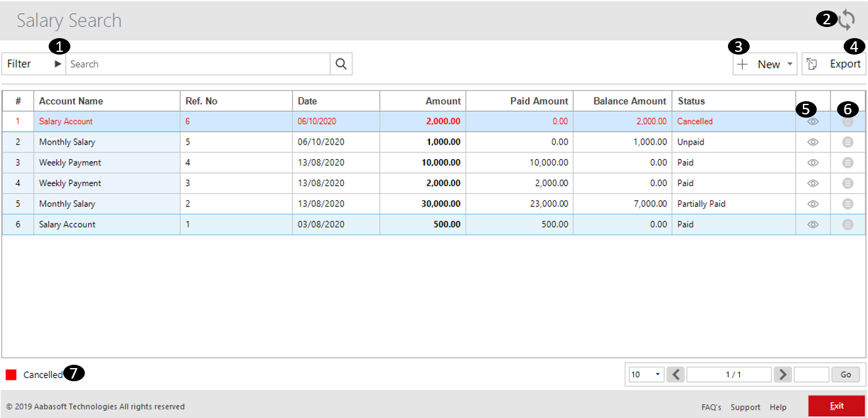This screenshot has height=418, width=868.
Task: Open the action menu icon for row 2 Unpaid
Action: 848,142
